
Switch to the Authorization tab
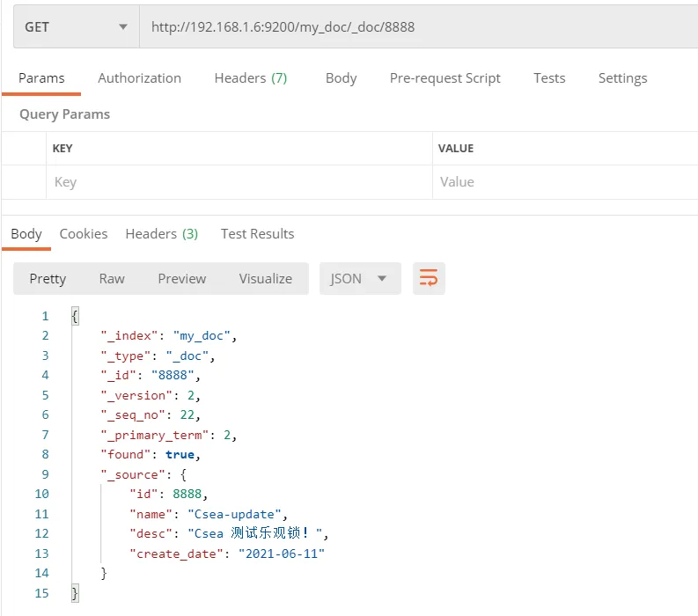pos(139,77)
